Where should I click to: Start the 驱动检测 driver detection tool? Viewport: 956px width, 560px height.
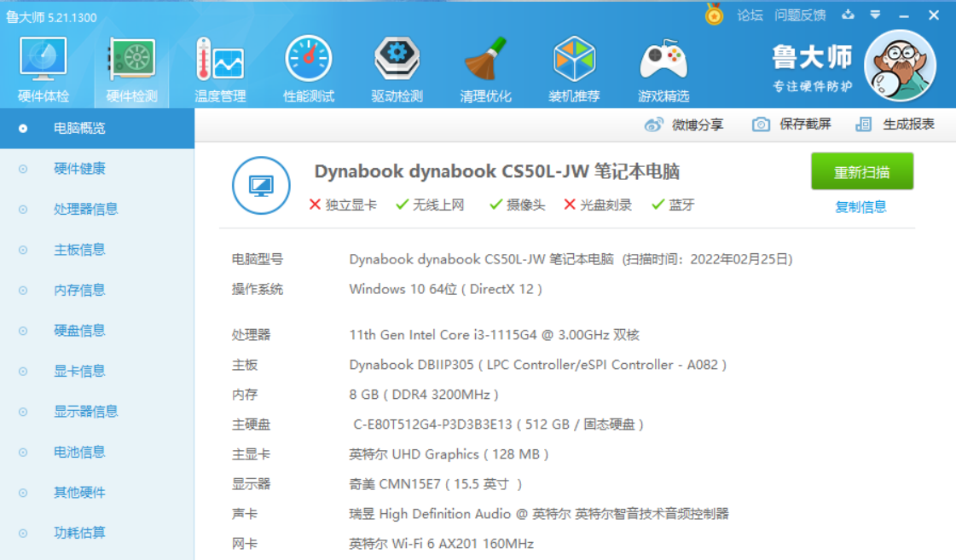397,64
